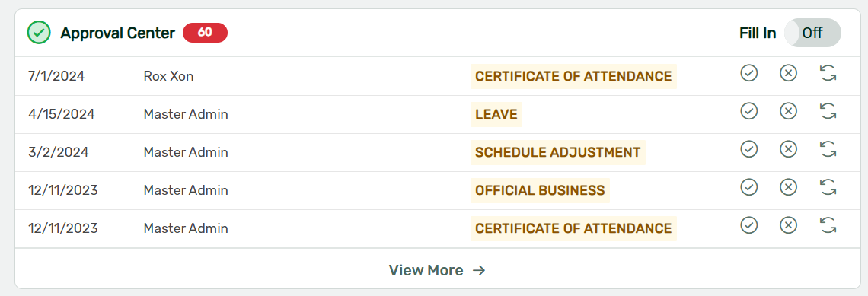
Task: Approve the Official Business request
Action: pyautogui.click(x=748, y=187)
